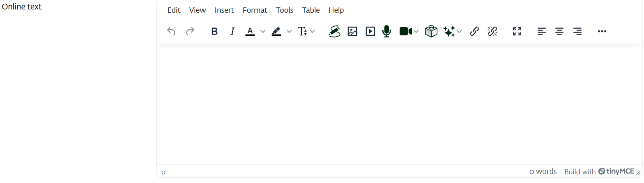Image resolution: width=644 pixels, height=183 pixels.
Task: Record audio with the microphone icon
Action: 386,31
